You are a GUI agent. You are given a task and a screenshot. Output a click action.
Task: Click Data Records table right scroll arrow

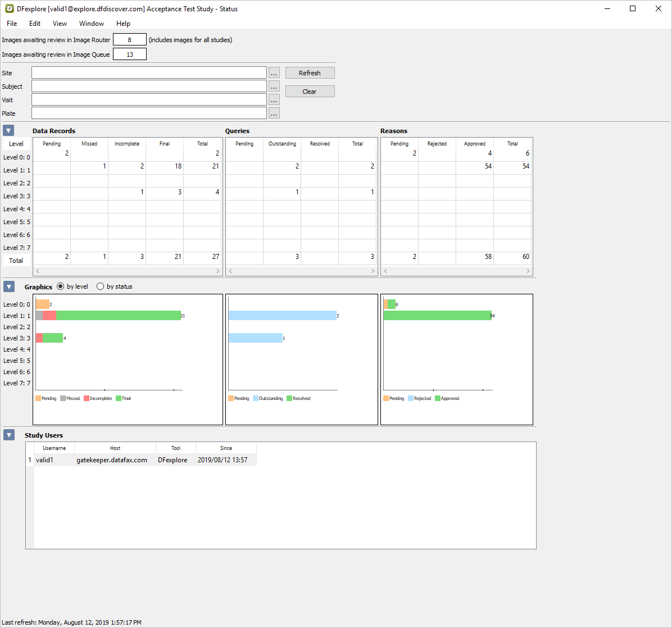click(x=217, y=271)
